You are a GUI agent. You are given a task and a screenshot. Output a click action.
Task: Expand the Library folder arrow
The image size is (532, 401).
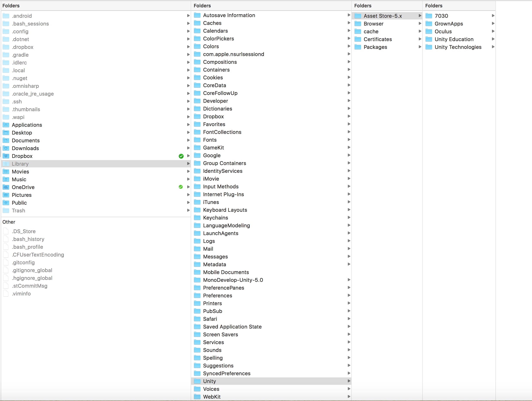[x=188, y=164]
